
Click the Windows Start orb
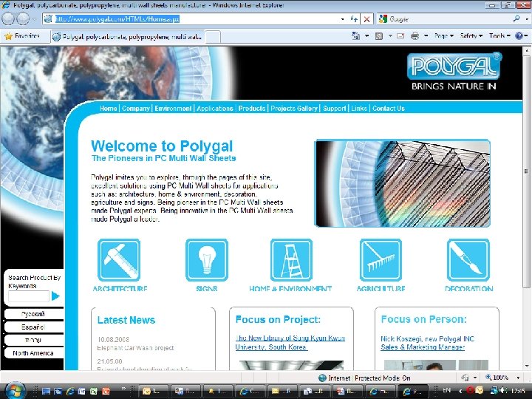point(15,391)
